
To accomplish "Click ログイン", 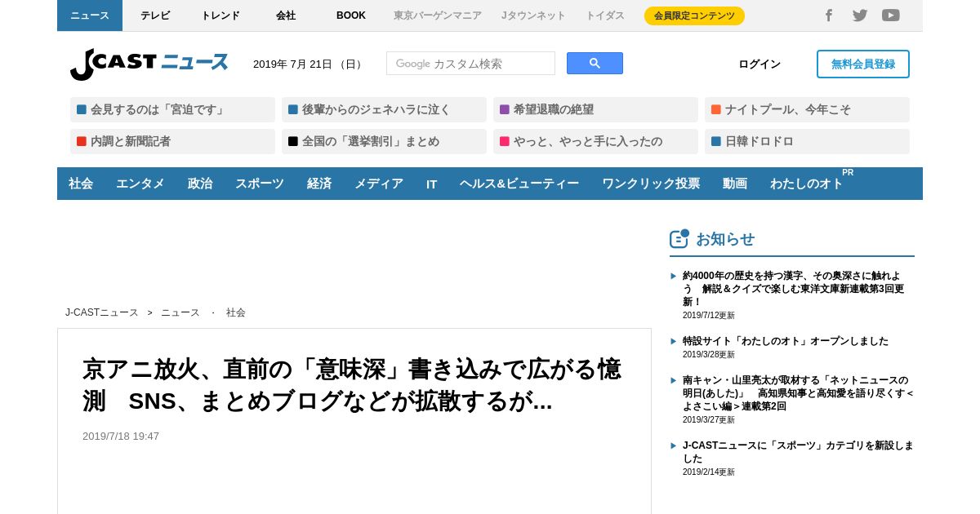I will click(x=759, y=64).
